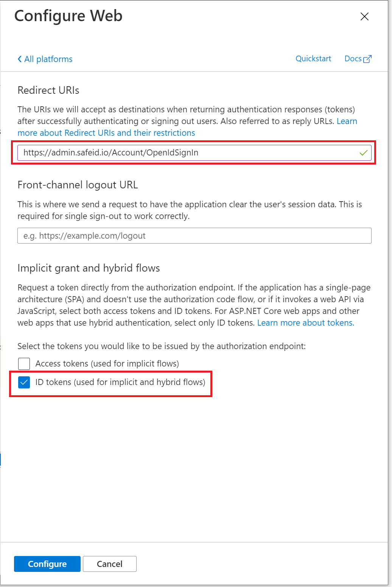Click the green checkmark in the Redirect URI field
Image resolution: width=392 pixels, height=587 pixels.
[x=363, y=153]
